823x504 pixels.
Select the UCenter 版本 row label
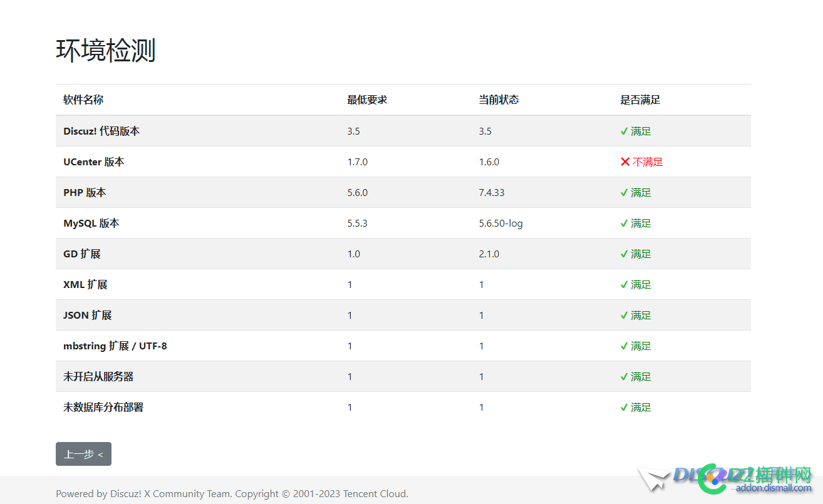tap(94, 162)
